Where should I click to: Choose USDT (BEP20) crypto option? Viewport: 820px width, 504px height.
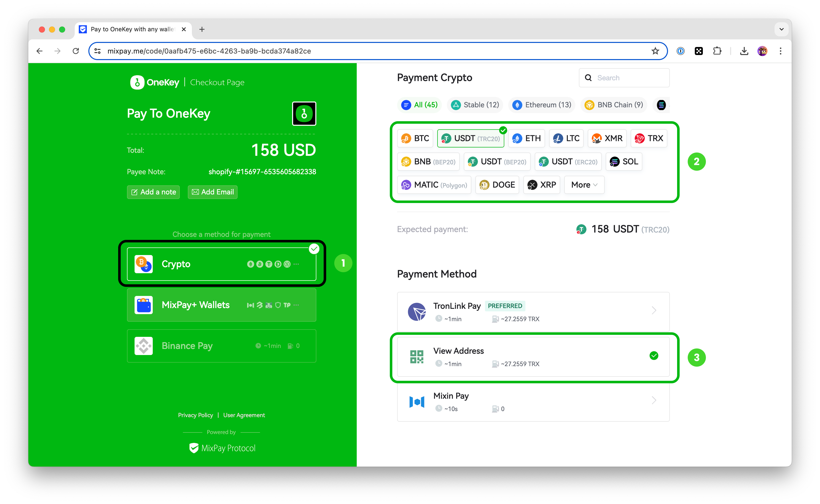(x=497, y=162)
